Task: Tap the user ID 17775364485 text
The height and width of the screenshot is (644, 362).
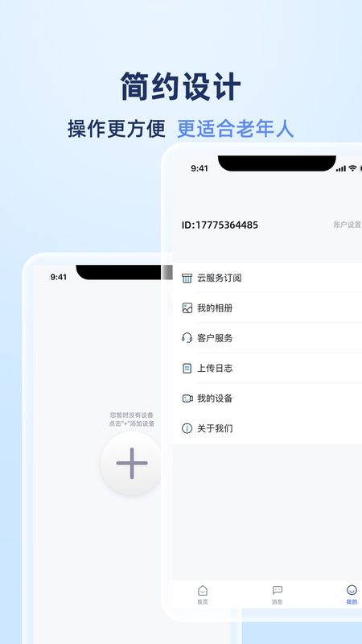Action: pos(220,225)
